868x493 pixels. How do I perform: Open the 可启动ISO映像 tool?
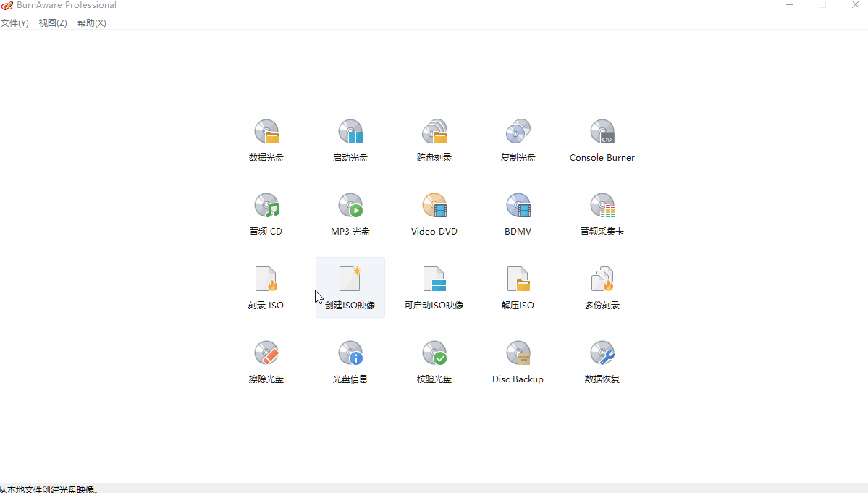[434, 287]
